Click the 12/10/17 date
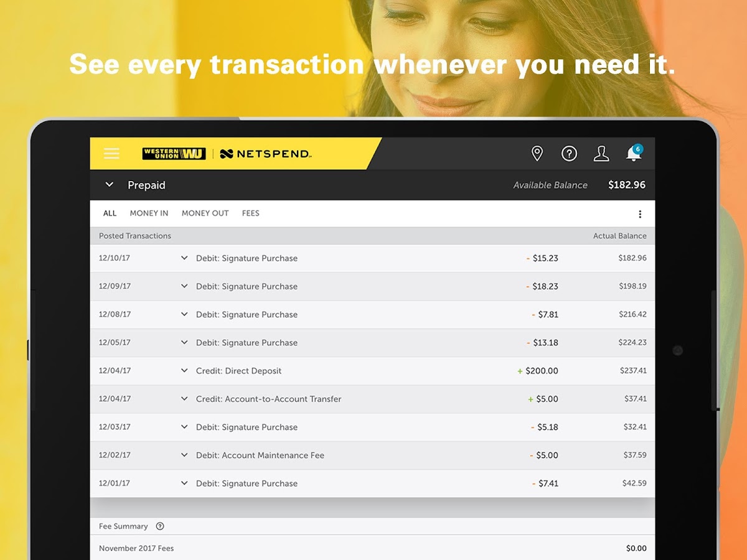747x560 pixels. point(115,258)
